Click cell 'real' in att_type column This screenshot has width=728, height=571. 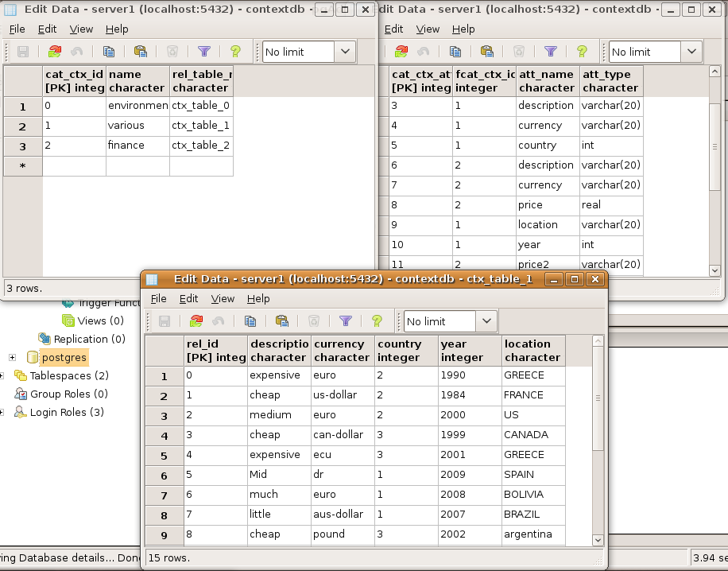611,205
